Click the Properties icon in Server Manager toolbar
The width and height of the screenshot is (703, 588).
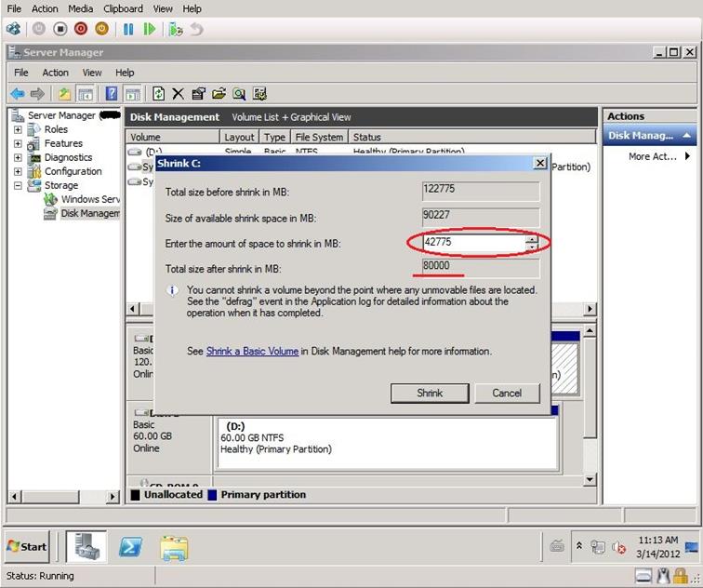point(198,94)
